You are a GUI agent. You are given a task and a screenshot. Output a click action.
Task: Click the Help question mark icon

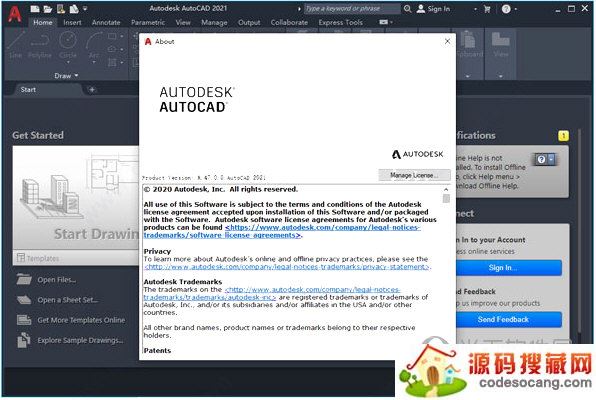(506, 9)
